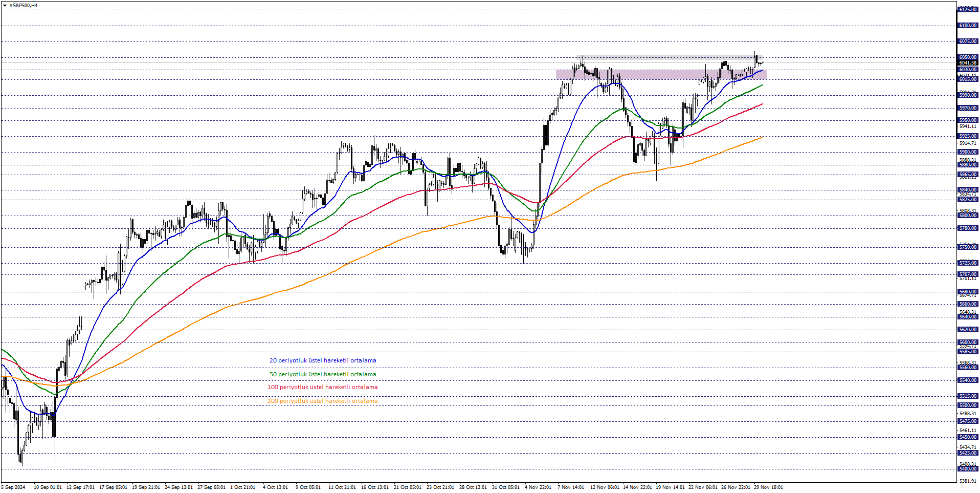Click the 6100.00 price level label
The height and width of the screenshot is (493, 980).
click(x=968, y=26)
